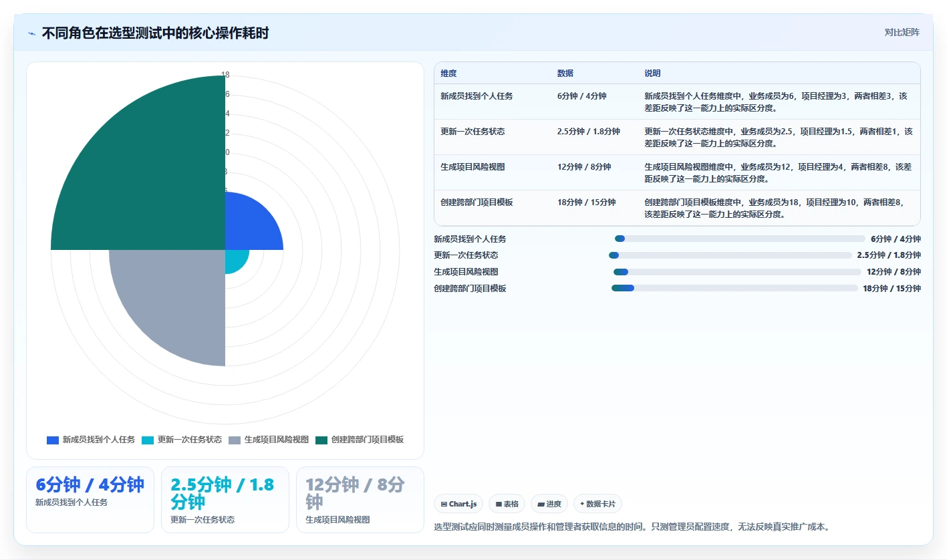The image size is (947, 560).
Task: Click the lightning icon beside the panel title
Action: click(x=31, y=33)
